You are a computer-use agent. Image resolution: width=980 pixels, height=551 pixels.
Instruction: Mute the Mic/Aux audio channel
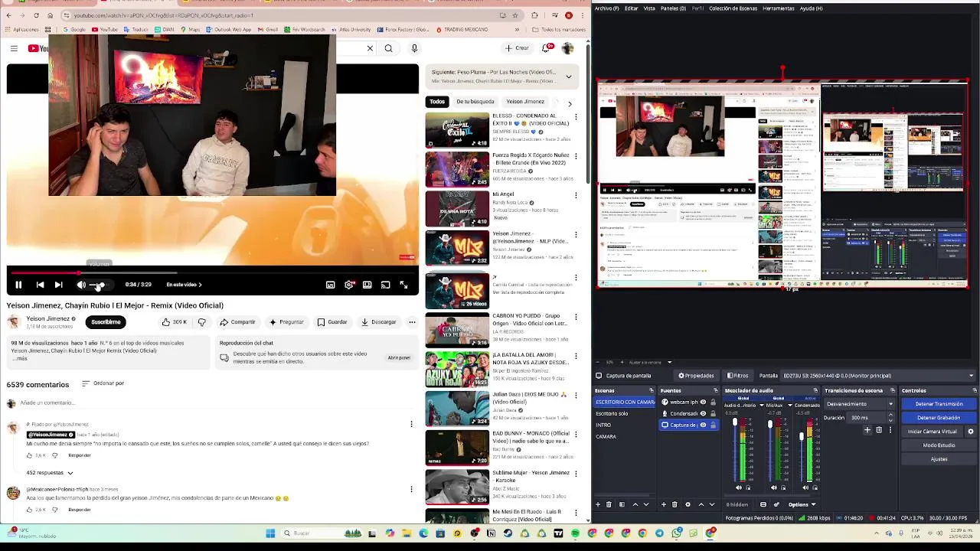pos(773,487)
